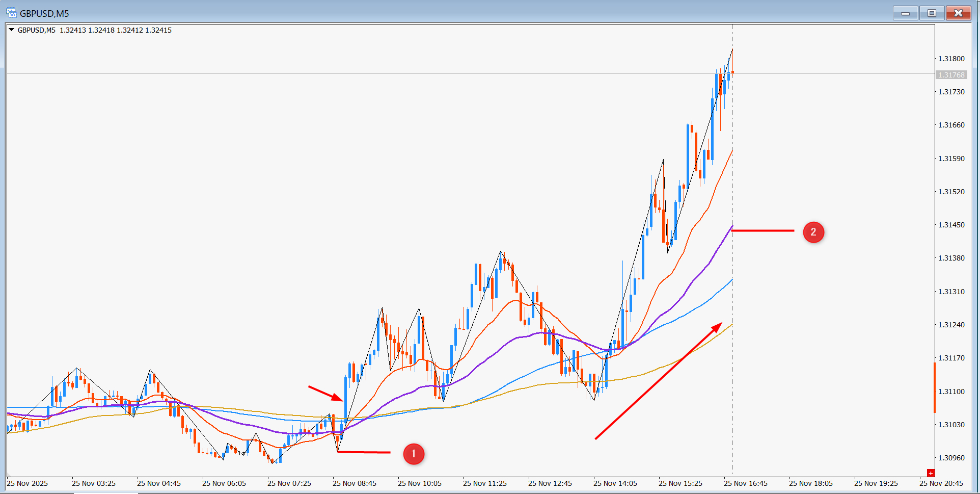The image size is (980, 494).
Task: Maximize the GBPUSD,M5 chart window
Action: [x=932, y=13]
